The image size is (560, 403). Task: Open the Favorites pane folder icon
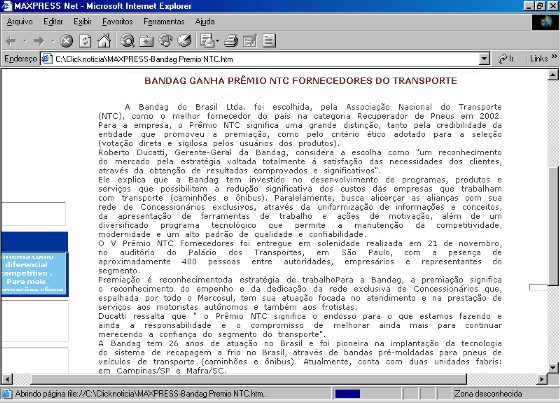[x=146, y=41]
